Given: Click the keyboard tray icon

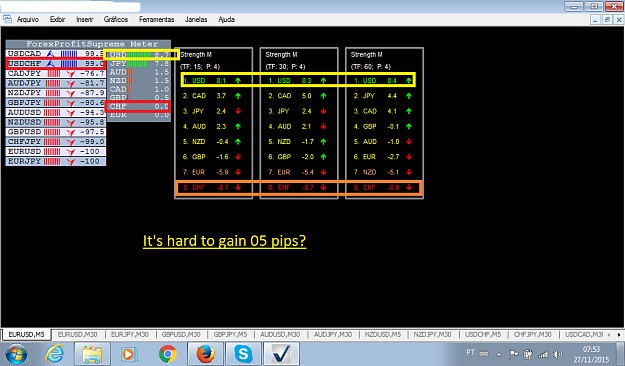Looking at the screenshot, I should (484, 353).
